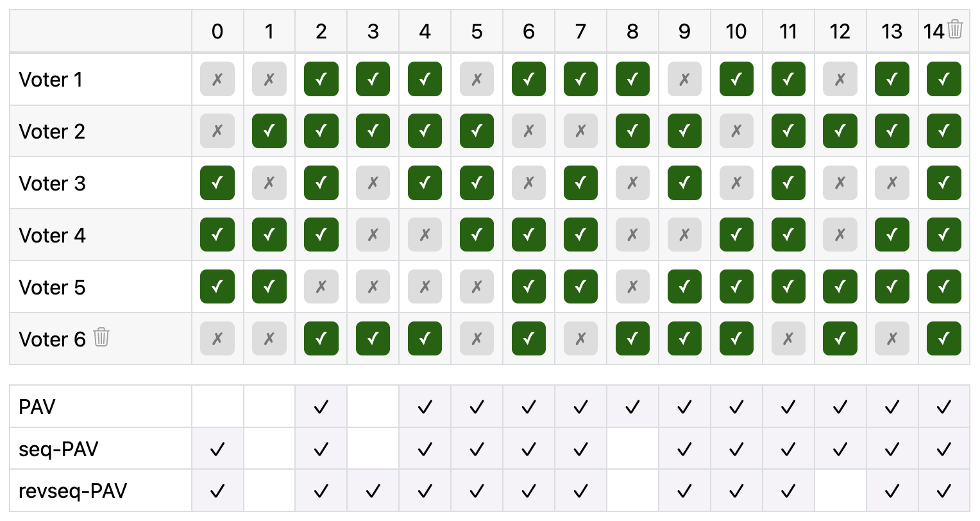The width and height of the screenshot is (980, 521).
Task: Click the trash icon next to Voter 6
Action: (x=100, y=338)
